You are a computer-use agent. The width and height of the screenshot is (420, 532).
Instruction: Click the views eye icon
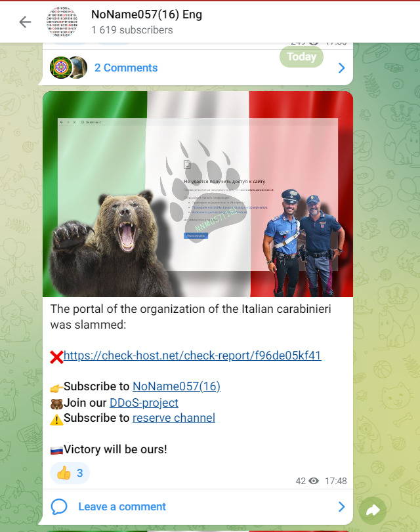(314, 481)
